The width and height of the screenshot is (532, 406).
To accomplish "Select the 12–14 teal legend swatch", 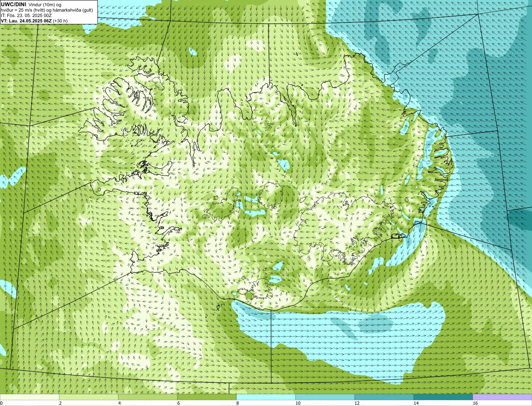I will (384, 397).
